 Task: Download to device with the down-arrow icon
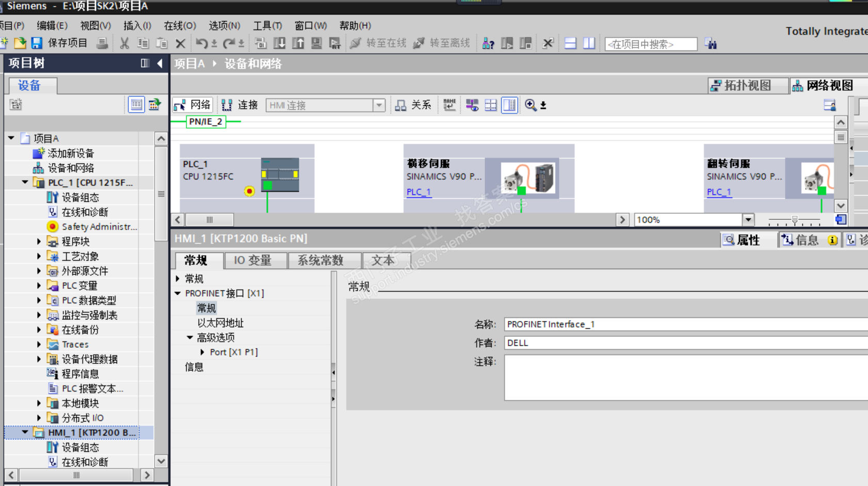(279, 43)
